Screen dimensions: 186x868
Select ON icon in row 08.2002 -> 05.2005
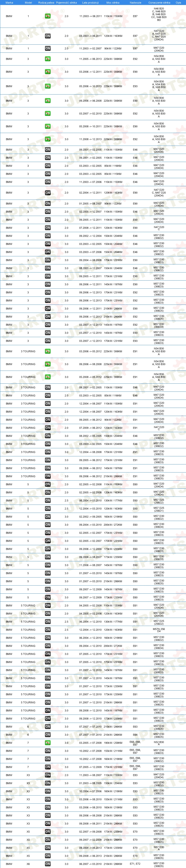pyautogui.click(x=48, y=436)
